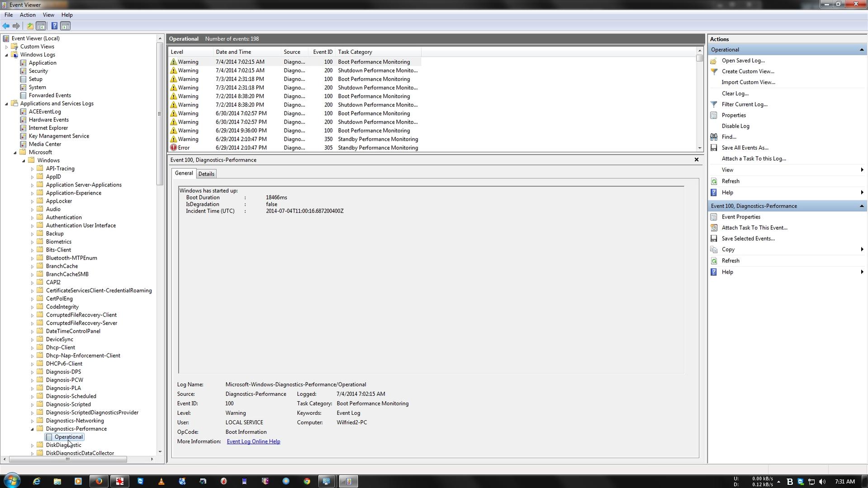Click the tree pane scroll up arrow
This screenshot has height=488, width=868.
tap(160, 39)
